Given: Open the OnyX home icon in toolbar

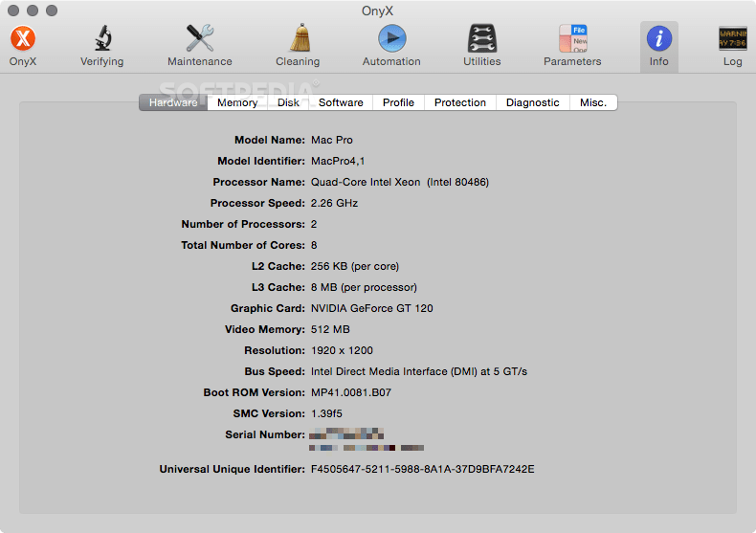Looking at the screenshot, I should [23, 39].
